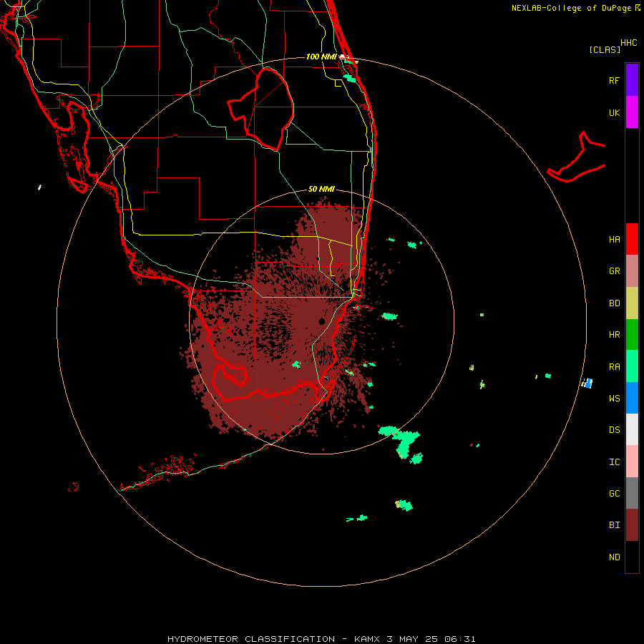Click the BD legend label
Image resolution: width=644 pixels, height=644 pixels.
614,303
